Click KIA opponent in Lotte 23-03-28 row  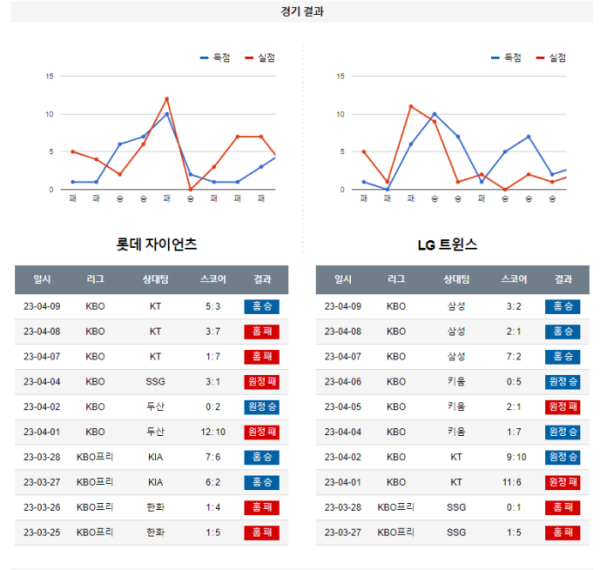[155, 457]
